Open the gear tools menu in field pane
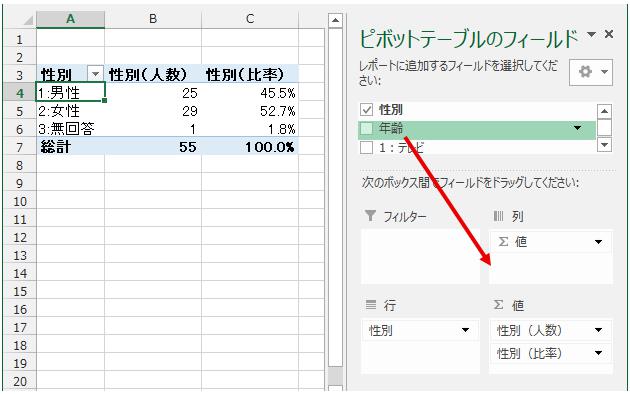This screenshot has width=630, height=394. (591, 72)
